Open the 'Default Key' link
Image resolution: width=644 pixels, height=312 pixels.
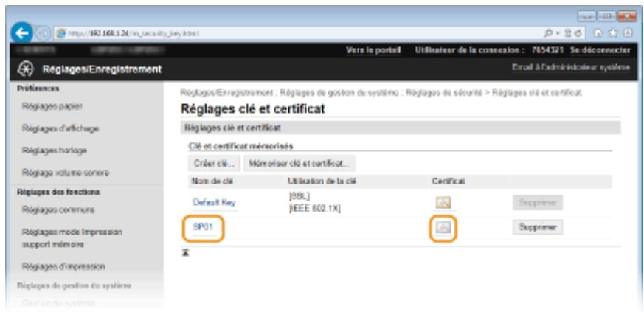coord(214,202)
